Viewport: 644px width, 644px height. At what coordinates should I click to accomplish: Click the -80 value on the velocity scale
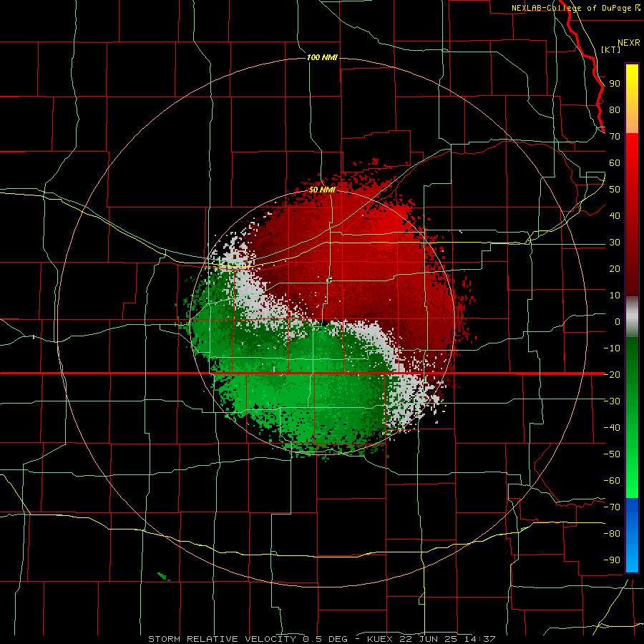612,534
